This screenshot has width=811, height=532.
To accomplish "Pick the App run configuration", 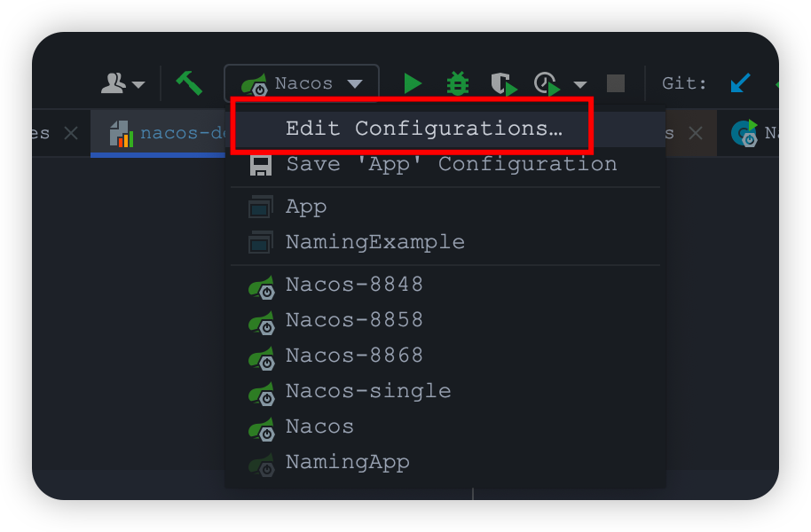I will 306,207.
